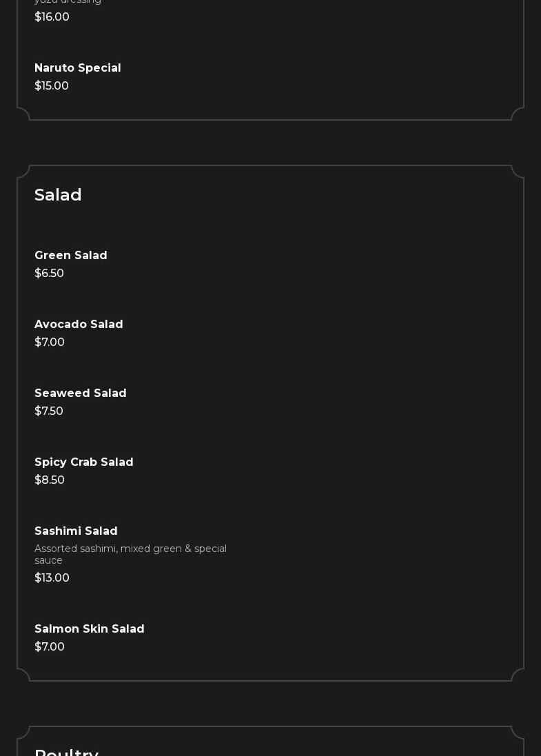The image size is (541, 756).
Task: Choose the Salmon Skin Salad item
Action: 90,629
